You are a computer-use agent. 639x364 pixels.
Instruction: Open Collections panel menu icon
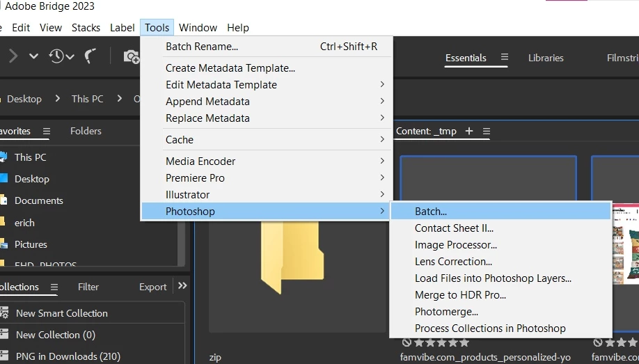(54, 287)
